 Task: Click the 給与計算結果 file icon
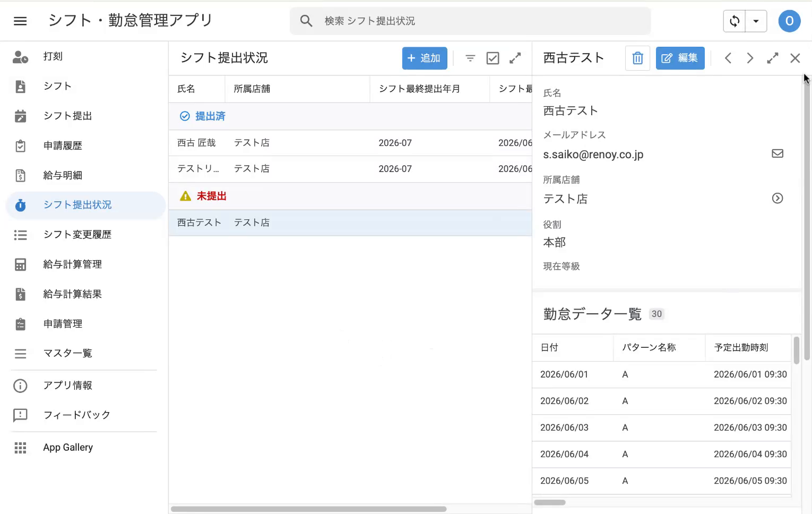click(20, 294)
